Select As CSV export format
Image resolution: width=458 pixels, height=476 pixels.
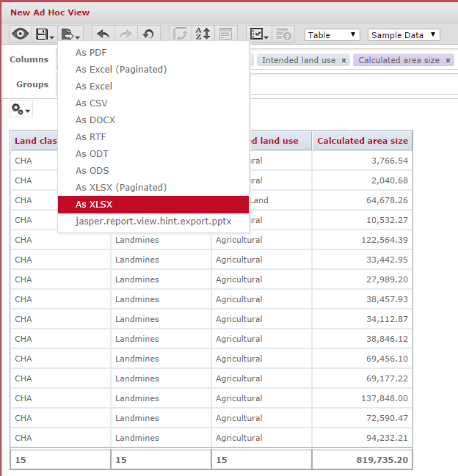(91, 103)
